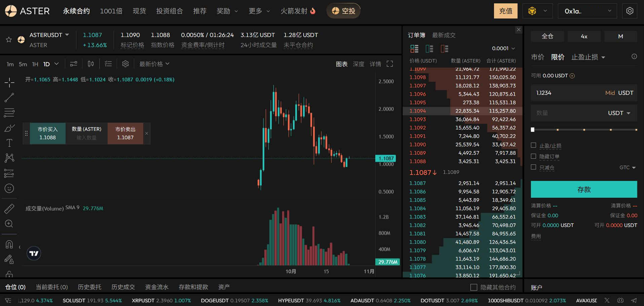Check the 隐藏订单 option
This screenshot has width=644, height=306.
(x=533, y=156)
